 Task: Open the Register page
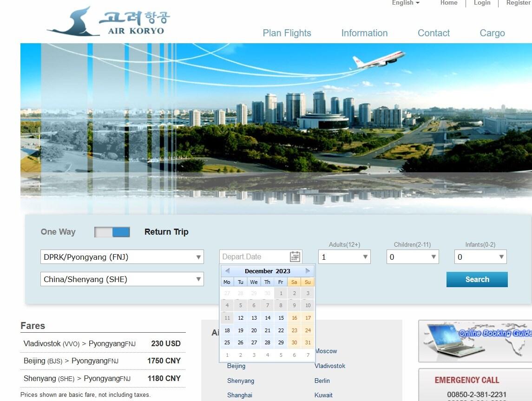click(518, 3)
